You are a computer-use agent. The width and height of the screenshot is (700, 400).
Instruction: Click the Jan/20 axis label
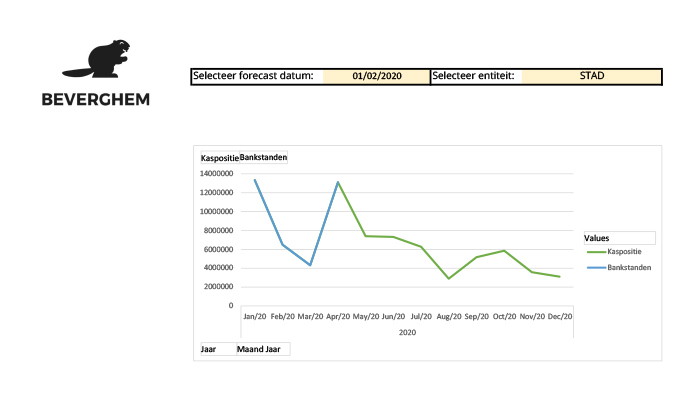click(x=254, y=317)
